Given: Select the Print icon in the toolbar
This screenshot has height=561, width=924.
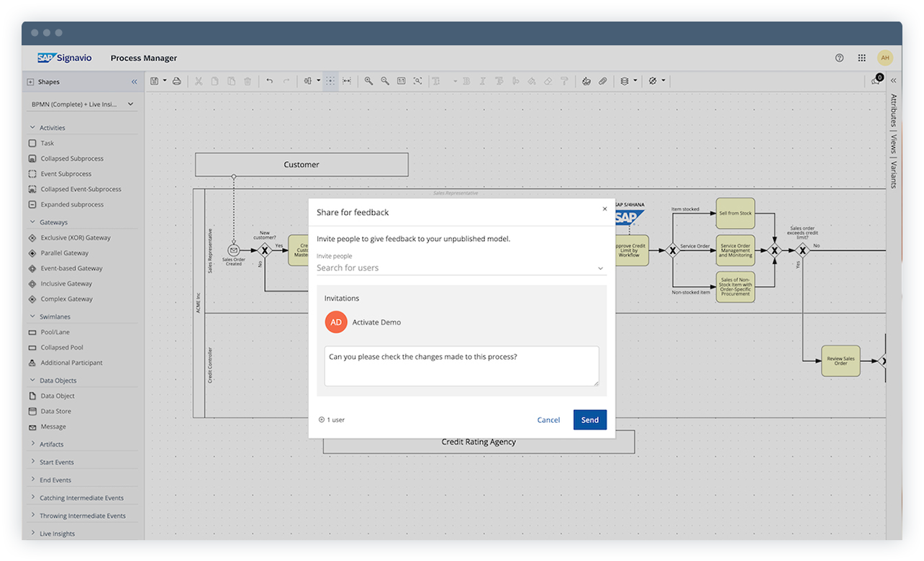Looking at the screenshot, I should coord(176,81).
